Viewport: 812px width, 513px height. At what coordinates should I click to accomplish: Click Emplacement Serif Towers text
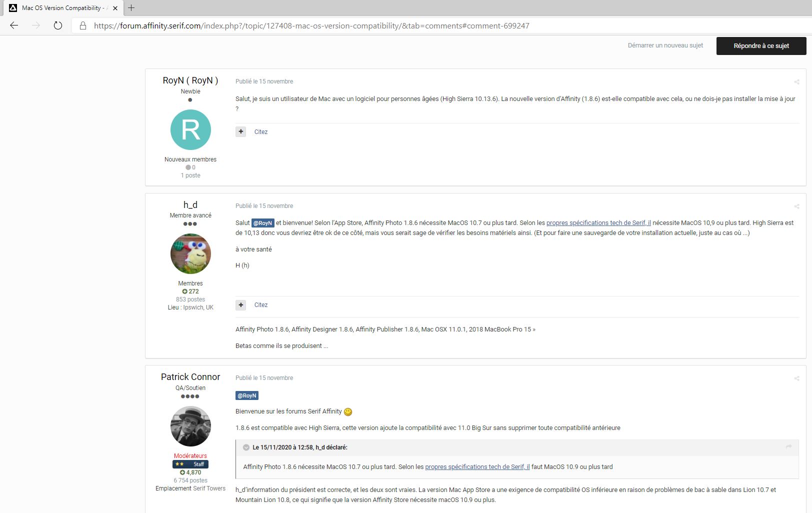(x=190, y=488)
